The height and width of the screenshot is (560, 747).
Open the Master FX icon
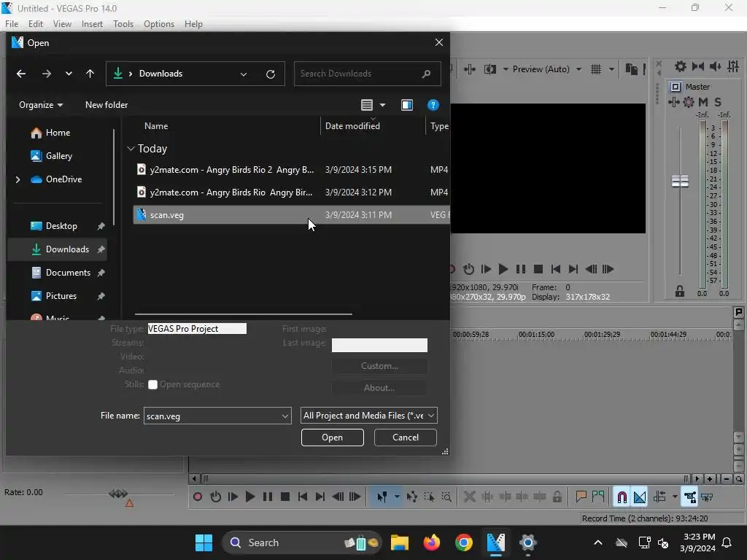(x=673, y=102)
